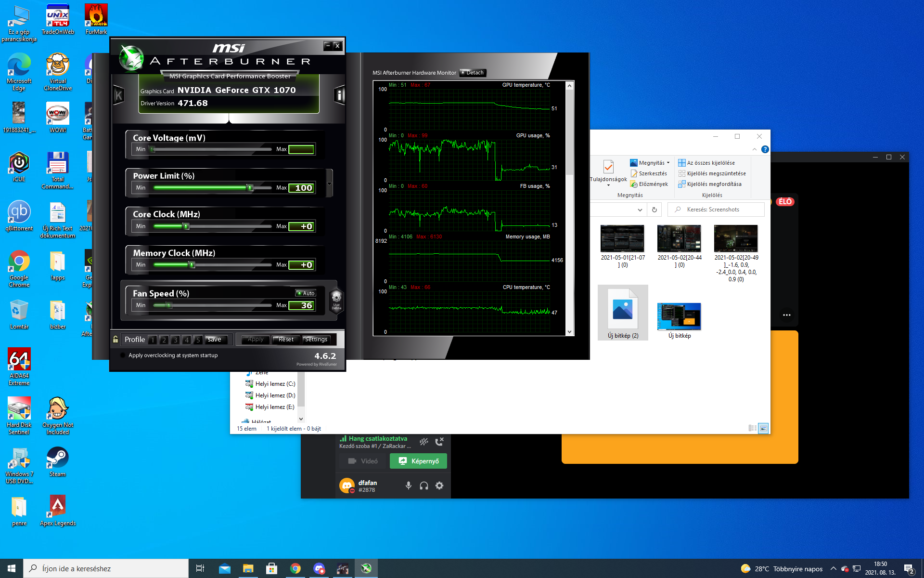Expand the Explorer address bar dropdown
Viewport: 924px width, 578px height.
[x=640, y=210]
